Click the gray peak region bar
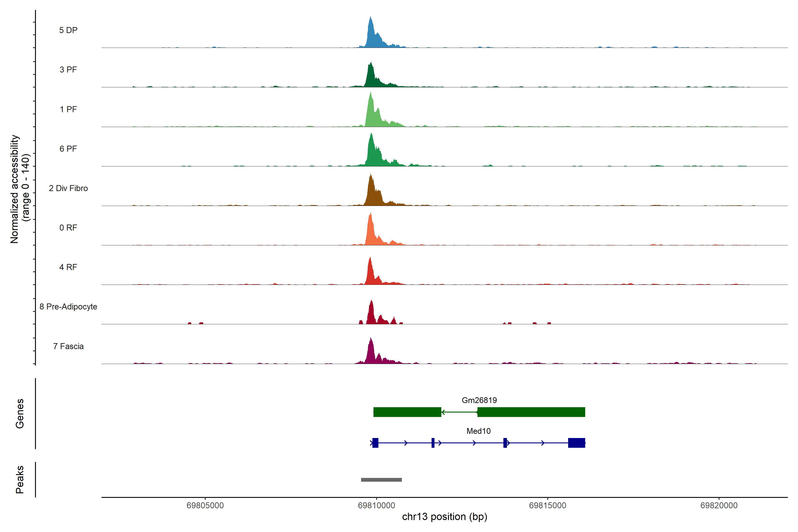The width and height of the screenshot is (798, 532). click(x=381, y=480)
